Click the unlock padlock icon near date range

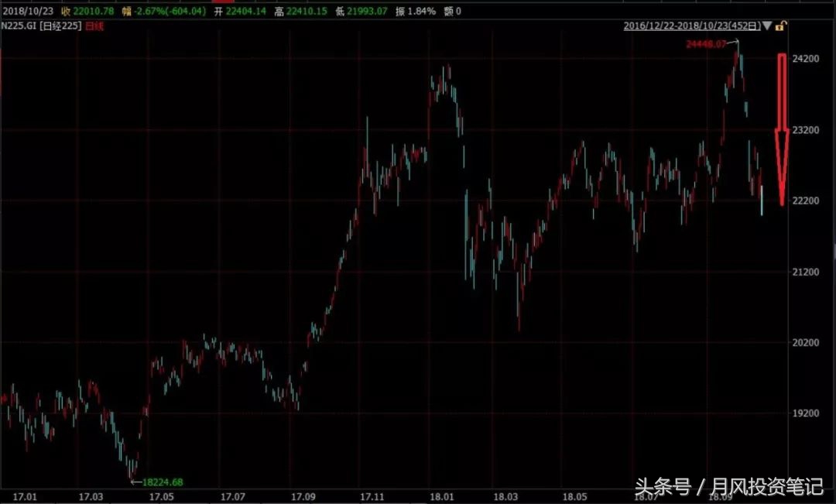(781, 26)
